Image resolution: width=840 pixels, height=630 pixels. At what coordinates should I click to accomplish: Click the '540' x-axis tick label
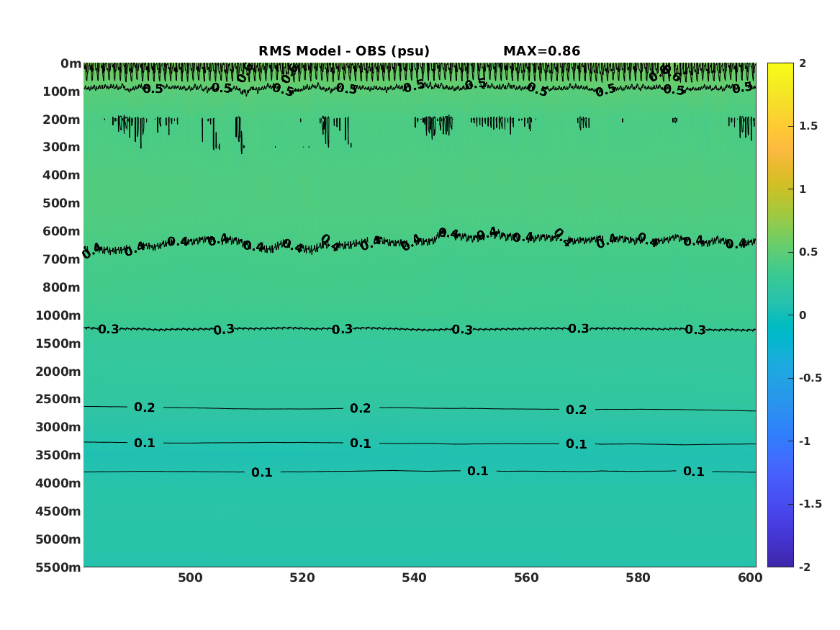(x=414, y=578)
